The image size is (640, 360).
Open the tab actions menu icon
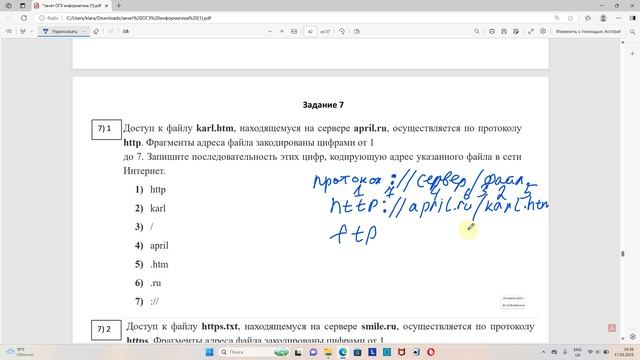[22, 6]
